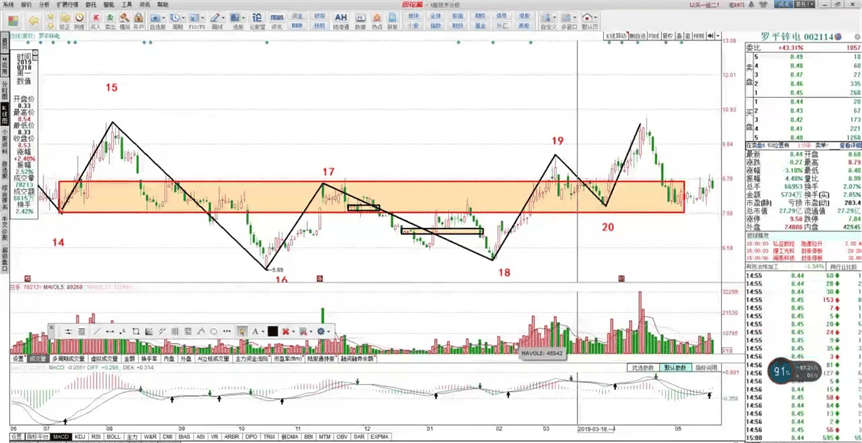
Task: Click the red X delete drawing icon
Action: (x=287, y=331)
